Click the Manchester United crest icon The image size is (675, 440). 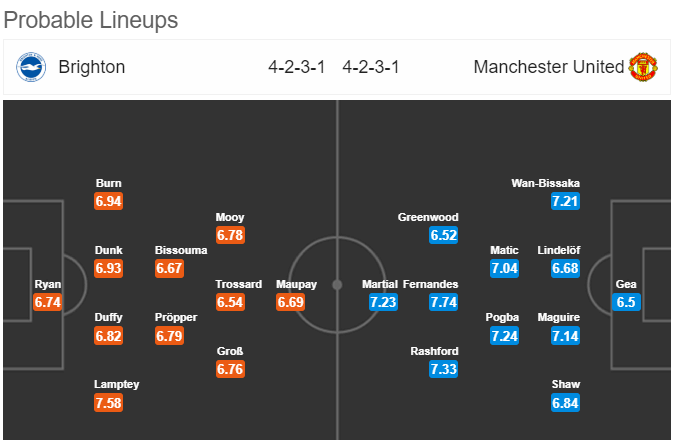pyautogui.click(x=643, y=67)
